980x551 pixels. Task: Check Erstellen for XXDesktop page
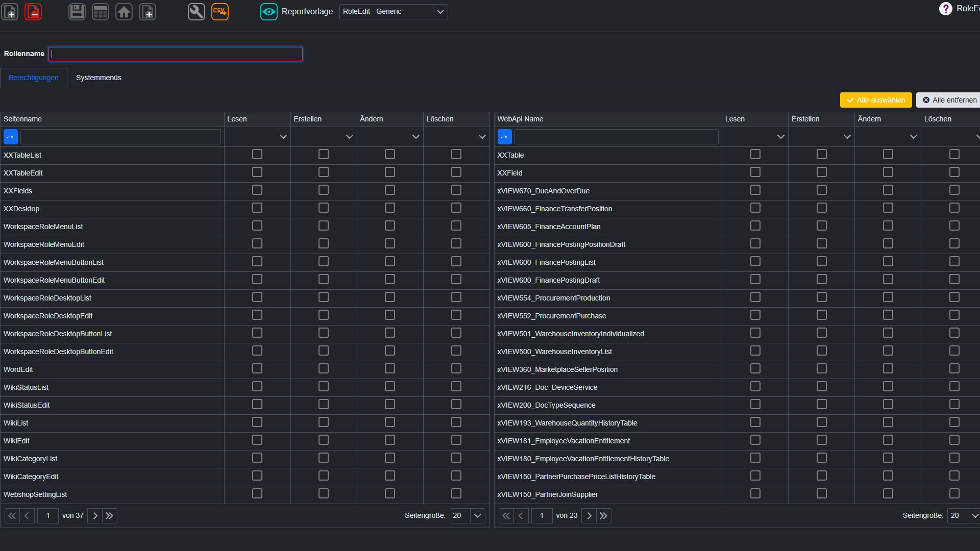coord(324,208)
